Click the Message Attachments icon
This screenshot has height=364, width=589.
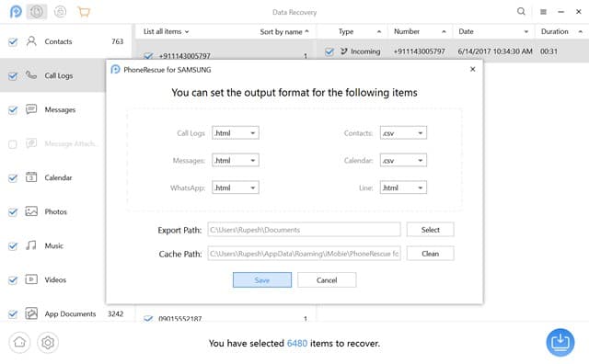click(x=31, y=143)
